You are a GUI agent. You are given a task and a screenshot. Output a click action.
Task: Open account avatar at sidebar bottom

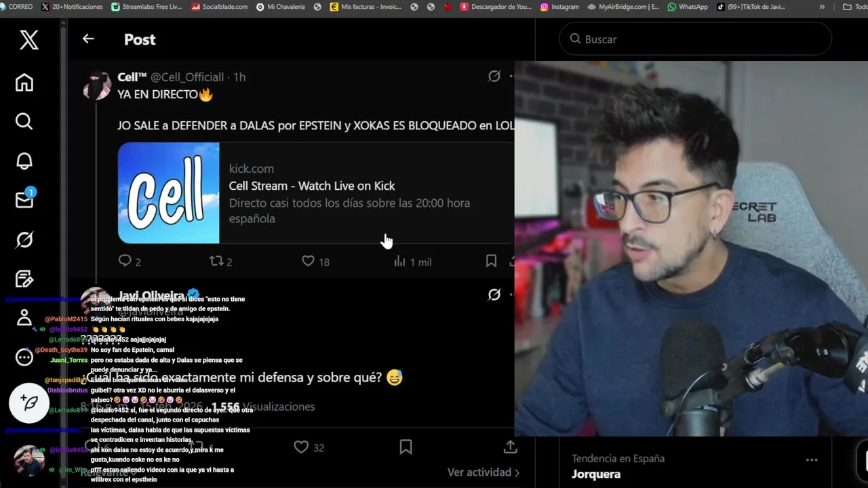[x=29, y=461]
